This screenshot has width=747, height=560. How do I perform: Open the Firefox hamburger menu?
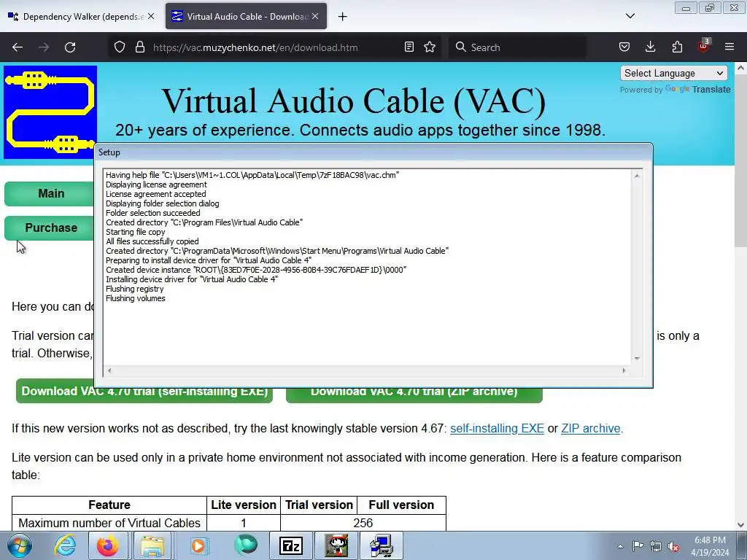(729, 47)
